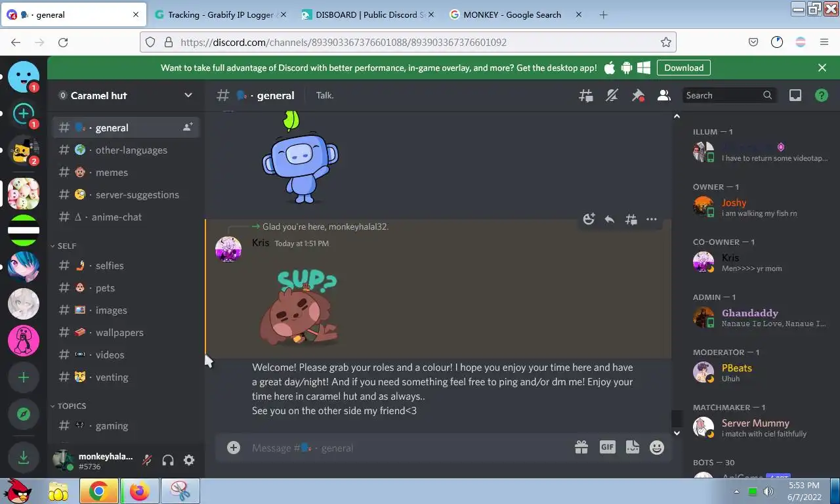Add reaction to Kris's message

(589, 219)
